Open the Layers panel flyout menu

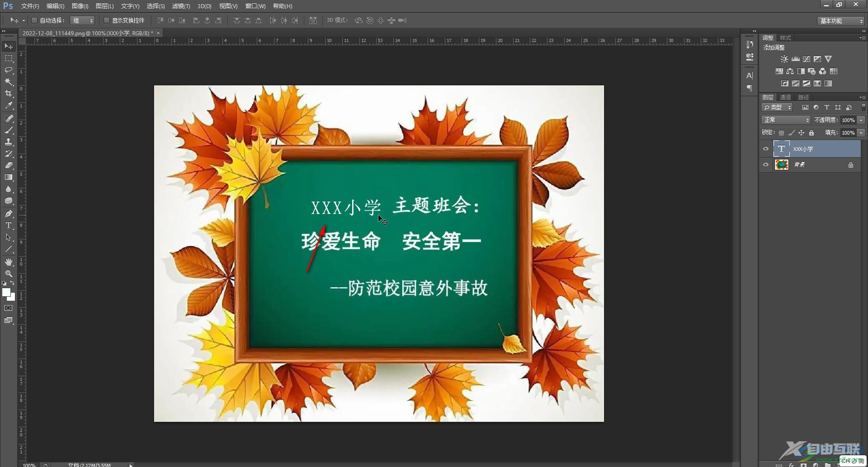click(862, 97)
